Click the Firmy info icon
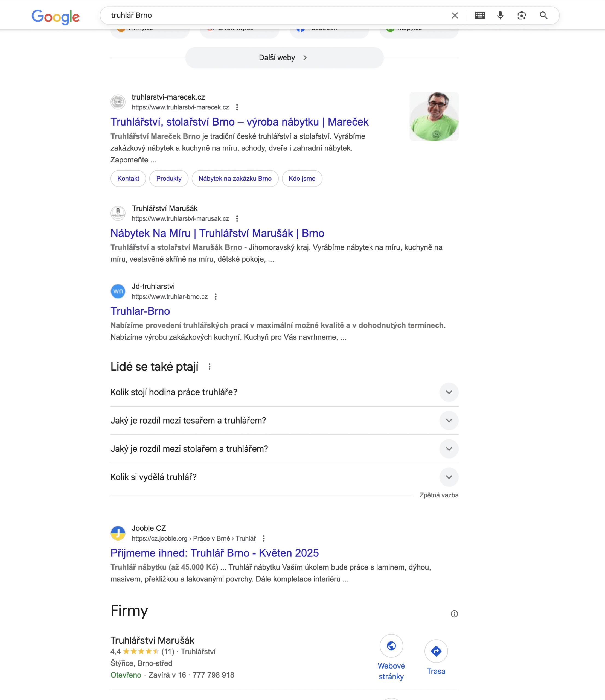 pos(454,614)
